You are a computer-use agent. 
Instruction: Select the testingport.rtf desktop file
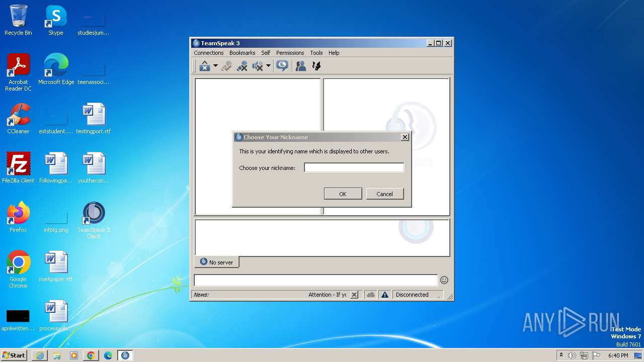94,119
